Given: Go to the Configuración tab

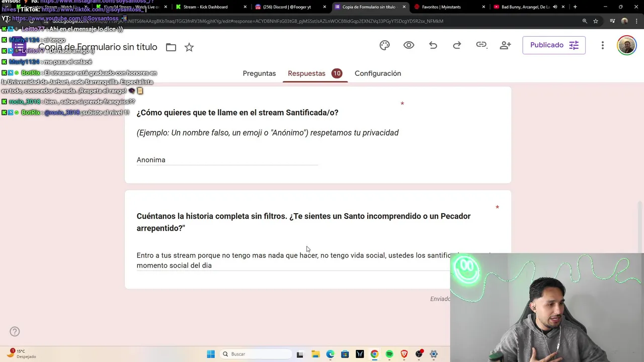Looking at the screenshot, I should point(378,73).
